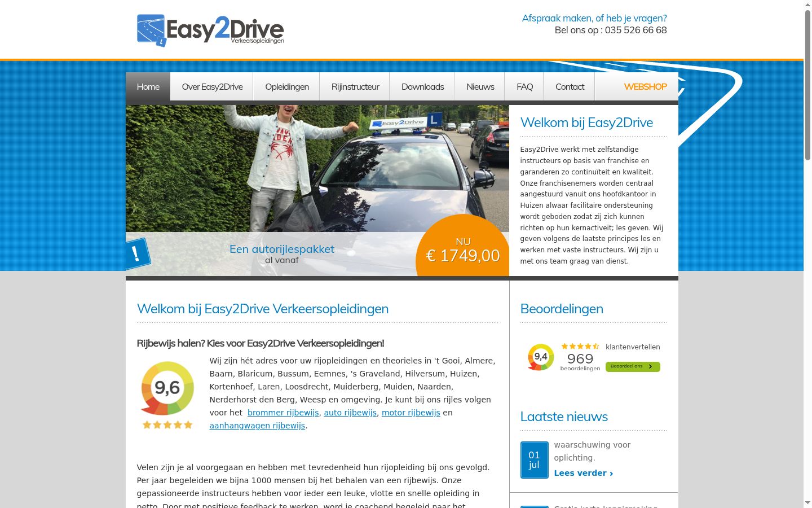Click the phone number 035 526 66 68

[636, 30]
